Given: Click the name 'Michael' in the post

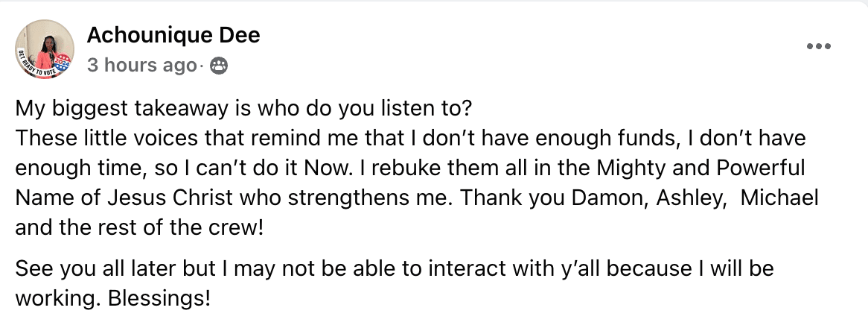Looking at the screenshot, I should click(779, 198).
